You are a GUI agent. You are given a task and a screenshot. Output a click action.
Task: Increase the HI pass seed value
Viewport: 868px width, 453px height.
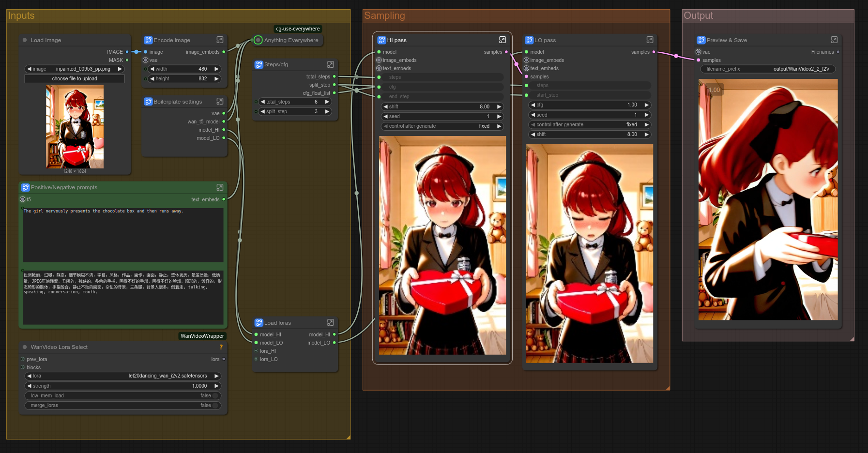pos(499,116)
